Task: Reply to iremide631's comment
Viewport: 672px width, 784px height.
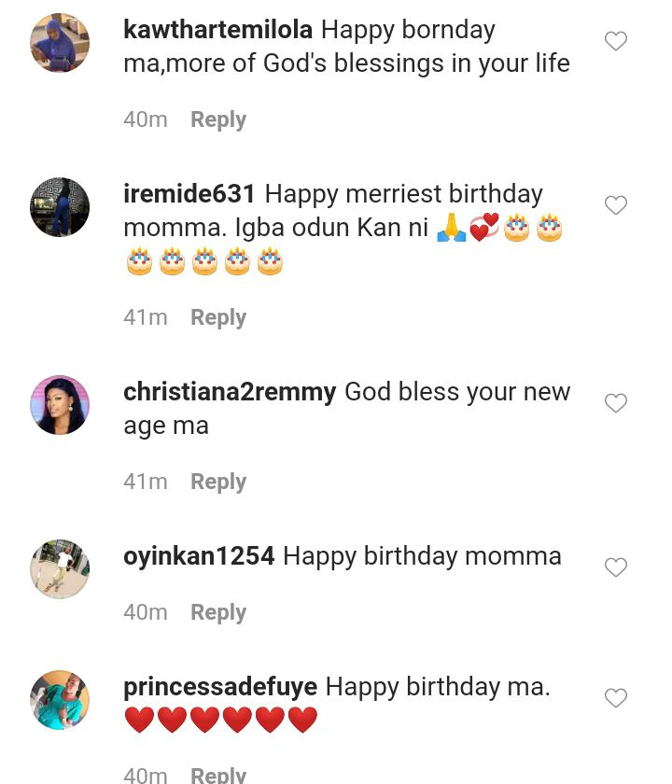Action: click(x=218, y=317)
